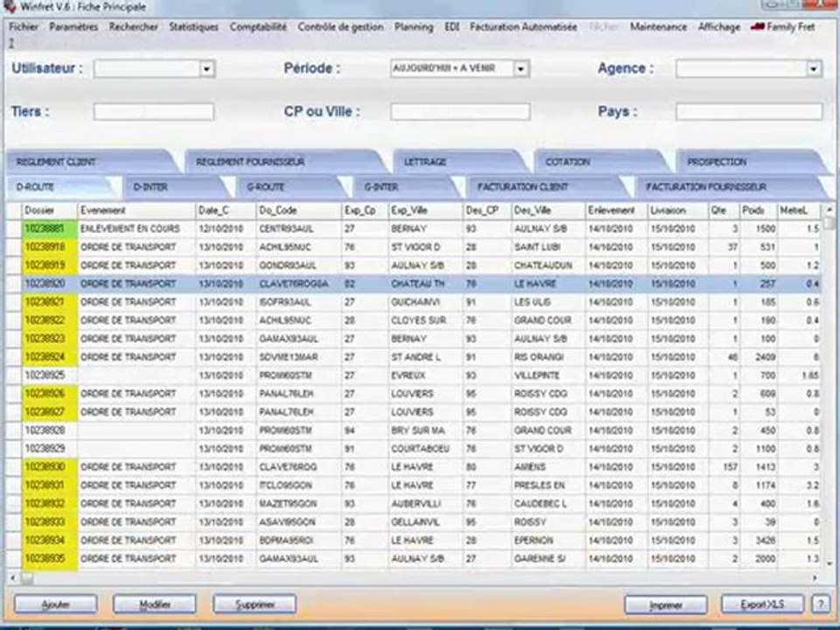Click the Pays input field
This screenshot has height=630, width=840.
749,111
